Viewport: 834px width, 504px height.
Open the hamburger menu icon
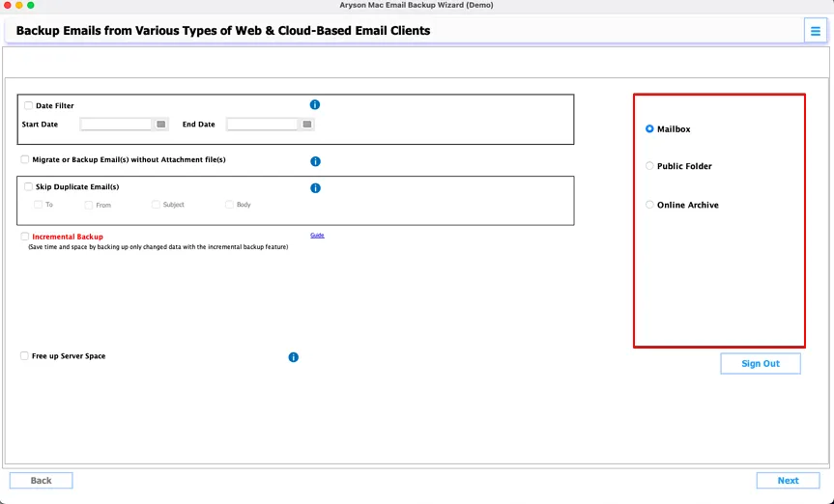coord(815,31)
